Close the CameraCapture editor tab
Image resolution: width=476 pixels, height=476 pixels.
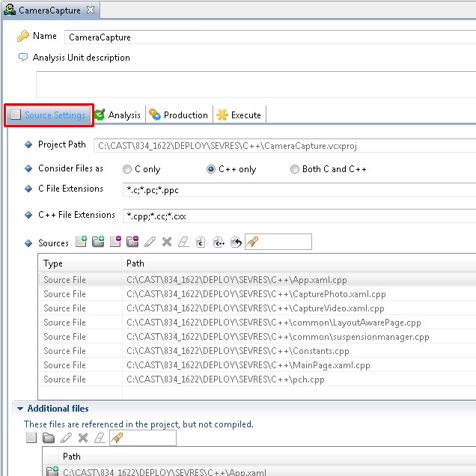point(90,10)
